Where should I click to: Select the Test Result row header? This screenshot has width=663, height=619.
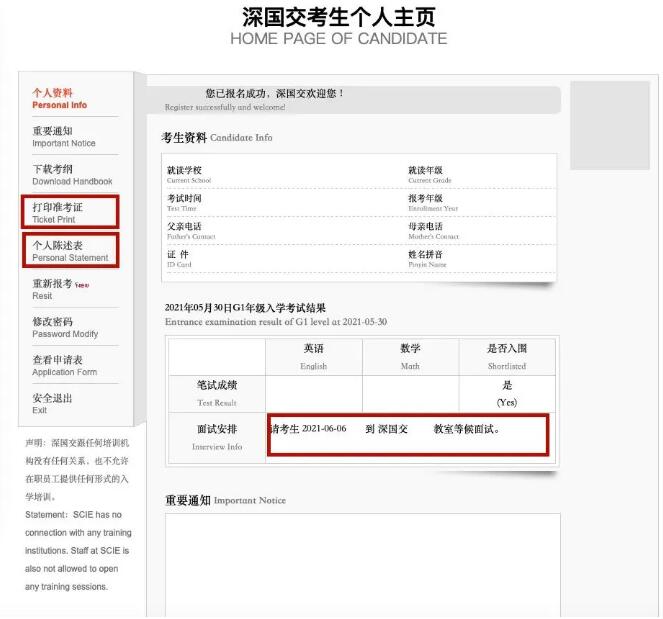click(x=217, y=394)
